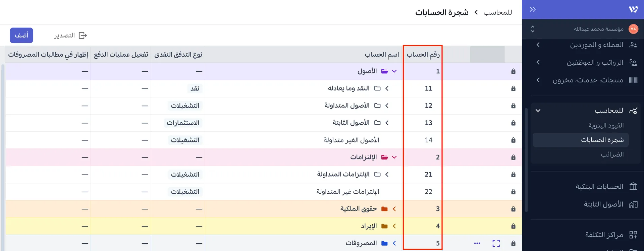Open العملاء و الموردين from the sidebar icon
Screen dimensions: 644x251
(634, 45)
